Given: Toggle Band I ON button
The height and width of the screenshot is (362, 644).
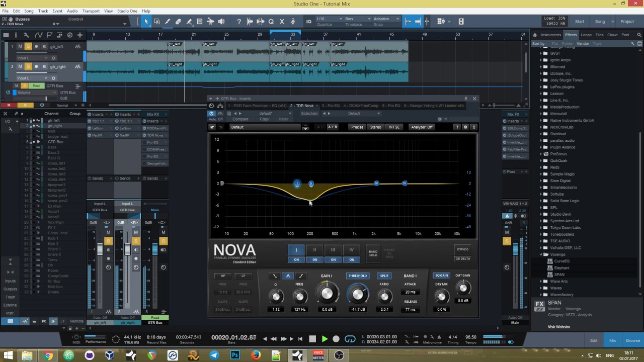Looking at the screenshot, I should point(296,260).
